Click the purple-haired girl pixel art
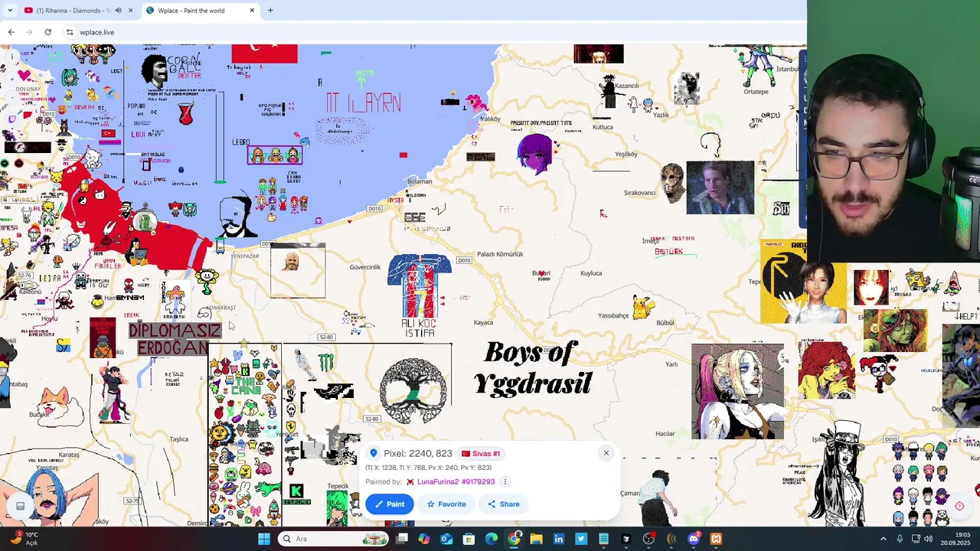 (x=535, y=155)
